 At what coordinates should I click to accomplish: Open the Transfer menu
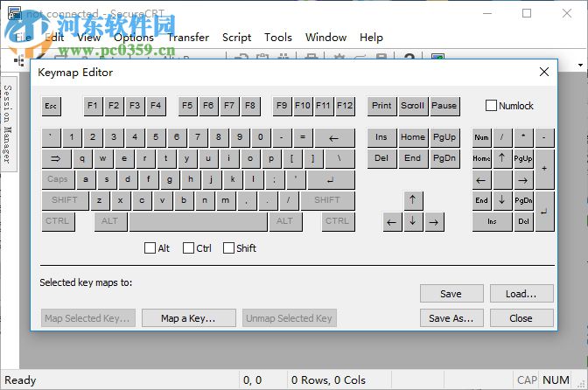point(188,38)
